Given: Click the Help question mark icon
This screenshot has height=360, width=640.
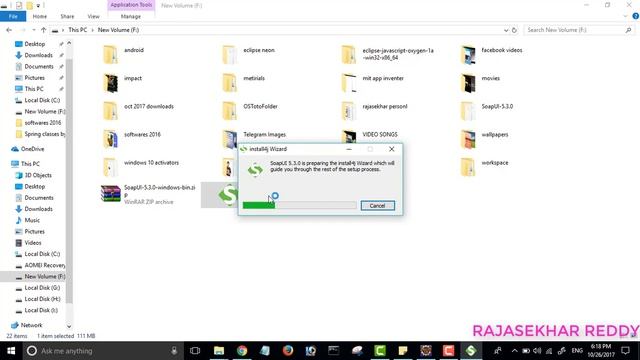Looking at the screenshot, I should [636, 16].
